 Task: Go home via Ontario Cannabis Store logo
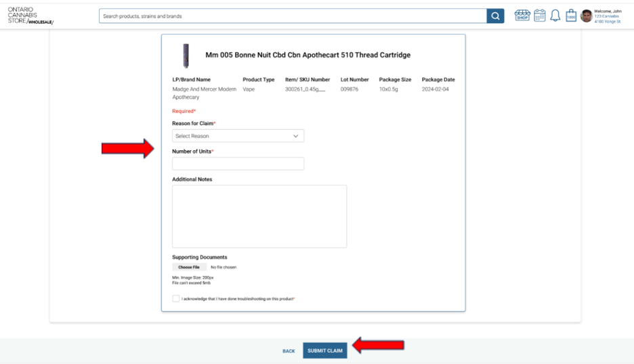pos(30,16)
